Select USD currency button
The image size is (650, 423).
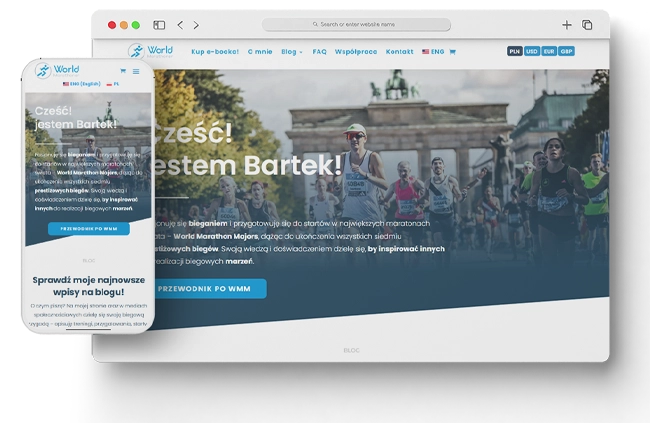click(531, 51)
